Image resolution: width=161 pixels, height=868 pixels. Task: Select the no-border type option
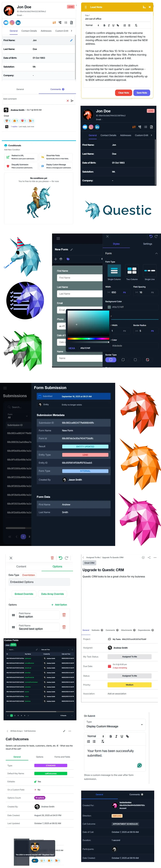click(x=148, y=360)
